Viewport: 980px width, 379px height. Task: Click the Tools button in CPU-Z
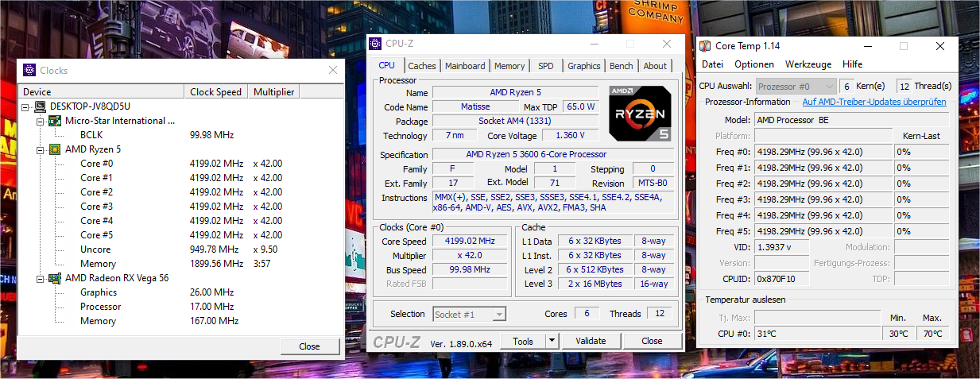tap(523, 341)
